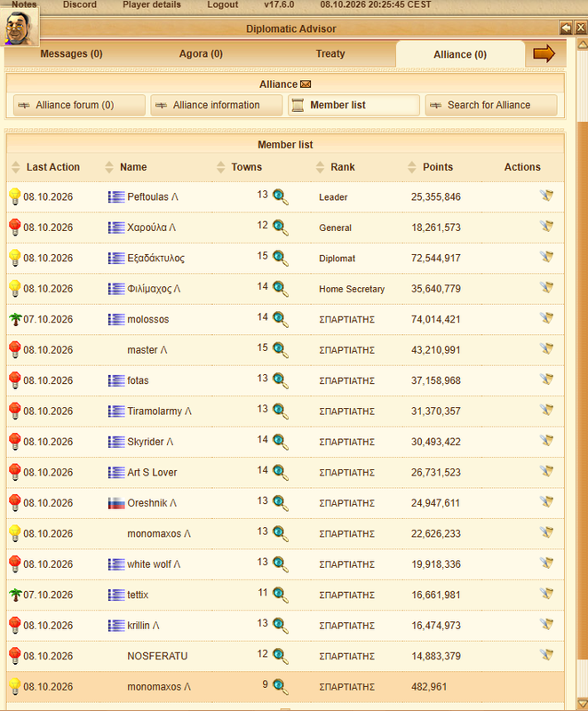The image size is (588, 711).
Task: Click magnifier for Εξαδάκτυλος towns
Action: coord(281,258)
